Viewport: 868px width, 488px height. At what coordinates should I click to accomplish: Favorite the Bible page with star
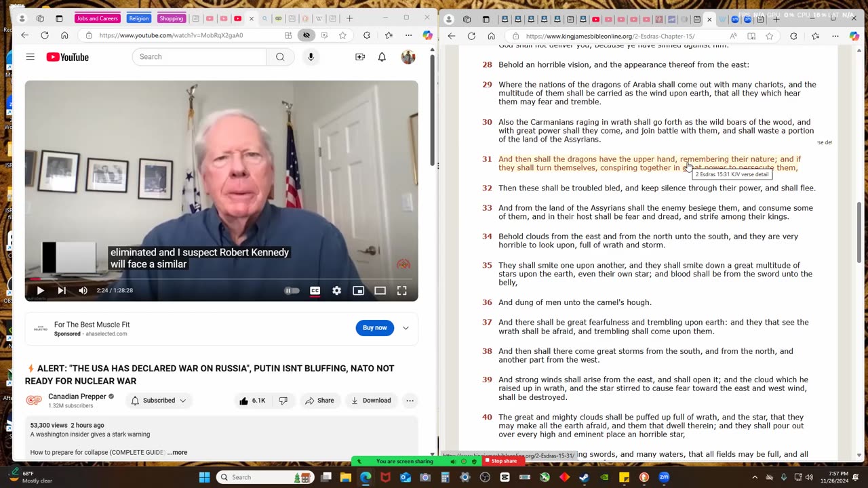tap(769, 36)
